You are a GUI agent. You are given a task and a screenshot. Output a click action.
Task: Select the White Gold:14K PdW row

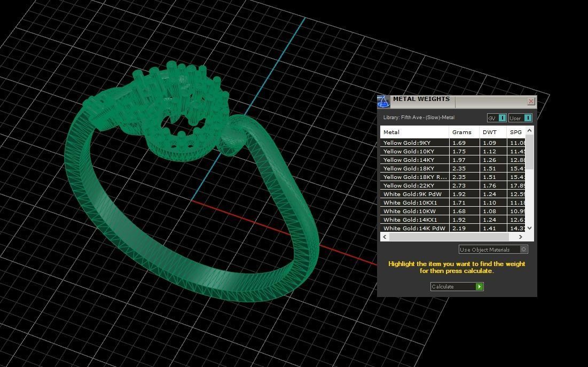tap(453, 228)
